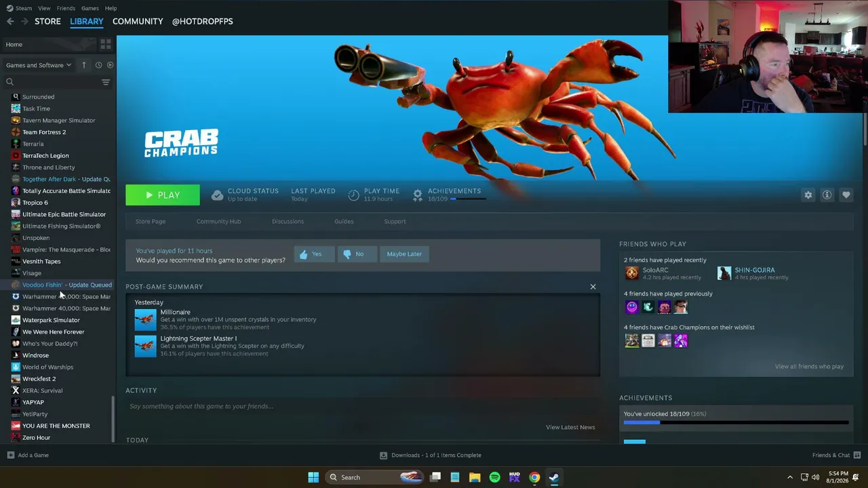
Task: Choose Maybe Later for the recommendation
Action: 404,254
